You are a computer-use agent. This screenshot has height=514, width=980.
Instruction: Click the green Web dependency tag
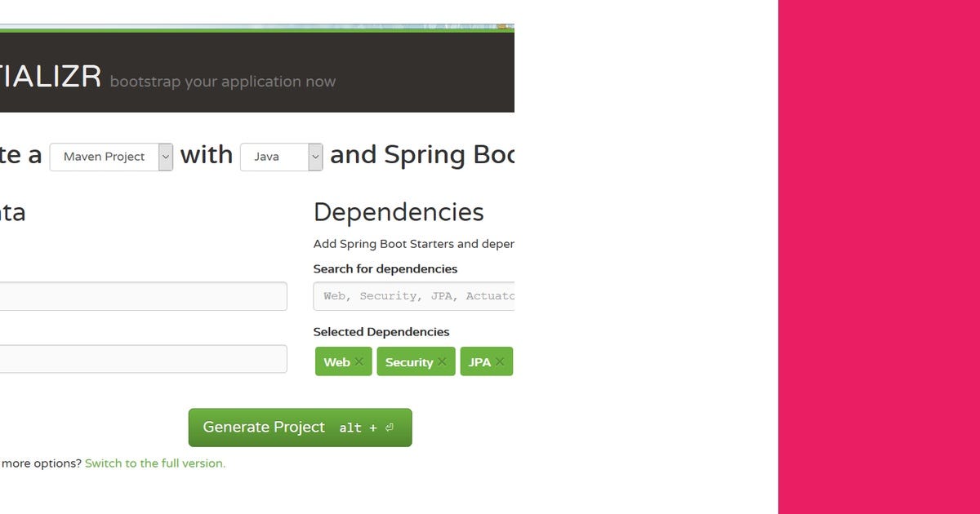(x=336, y=361)
